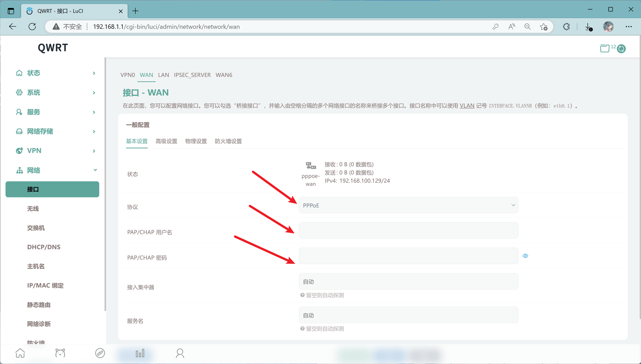Switch to the LAN interface tab
The image size is (641, 364).
click(163, 75)
